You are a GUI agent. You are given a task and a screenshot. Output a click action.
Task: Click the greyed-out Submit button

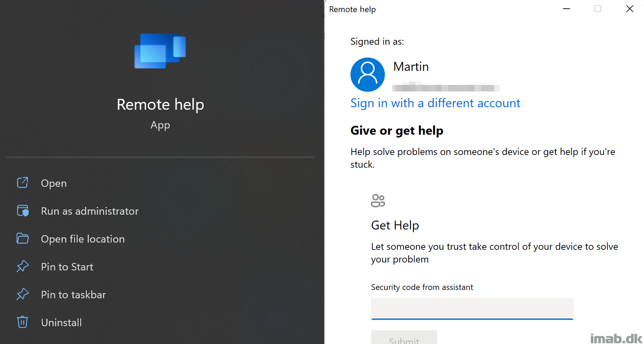pyautogui.click(x=404, y=337)
